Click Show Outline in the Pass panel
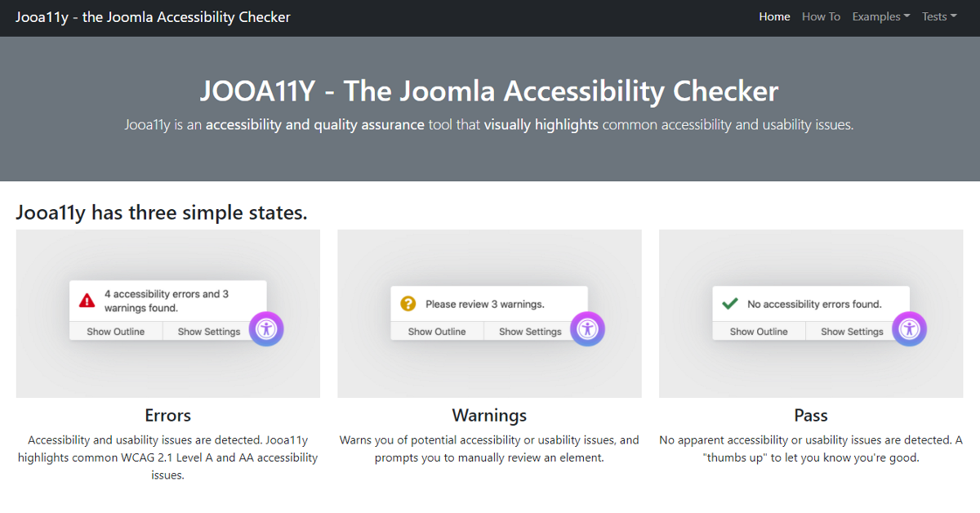980x513 pixels. 759,332
